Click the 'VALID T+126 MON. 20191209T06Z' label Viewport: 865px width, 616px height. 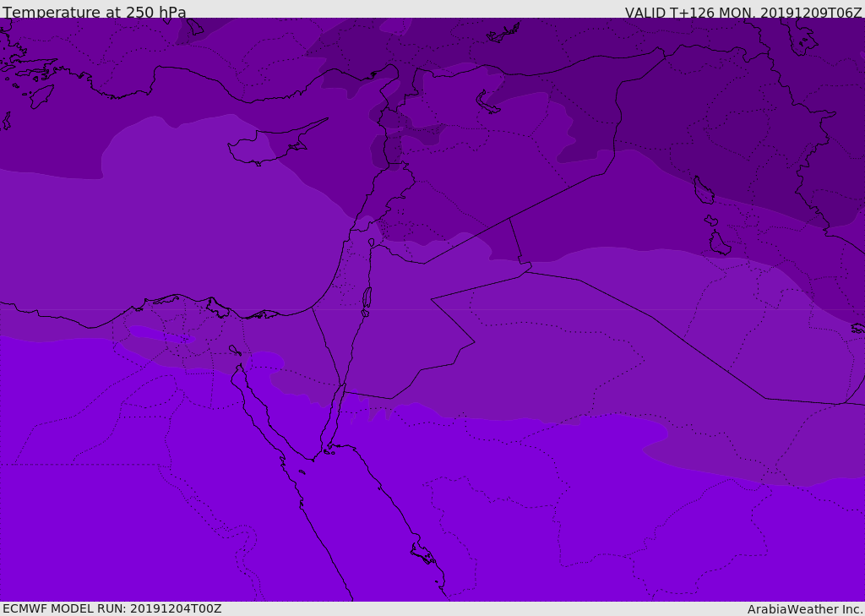[743, 12]
